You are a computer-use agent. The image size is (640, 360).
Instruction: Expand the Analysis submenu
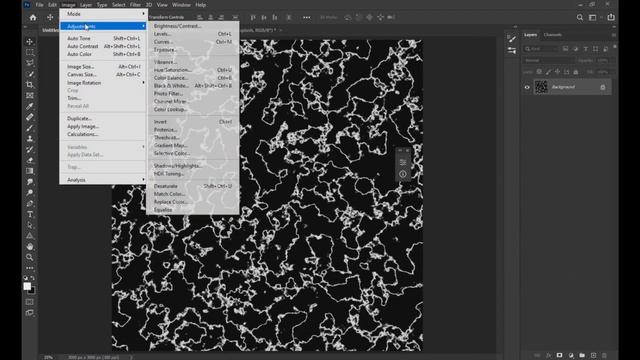(103, 180)
